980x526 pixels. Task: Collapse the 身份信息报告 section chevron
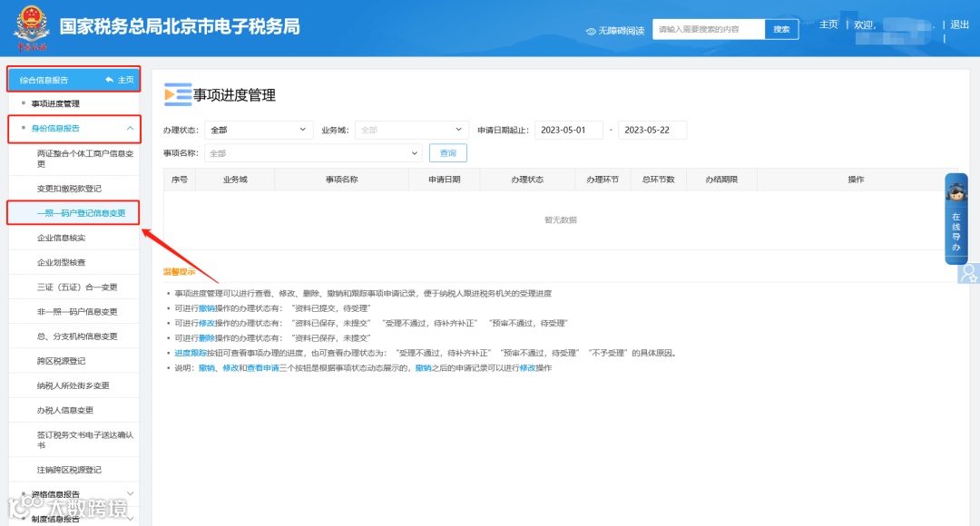[130, 128]
